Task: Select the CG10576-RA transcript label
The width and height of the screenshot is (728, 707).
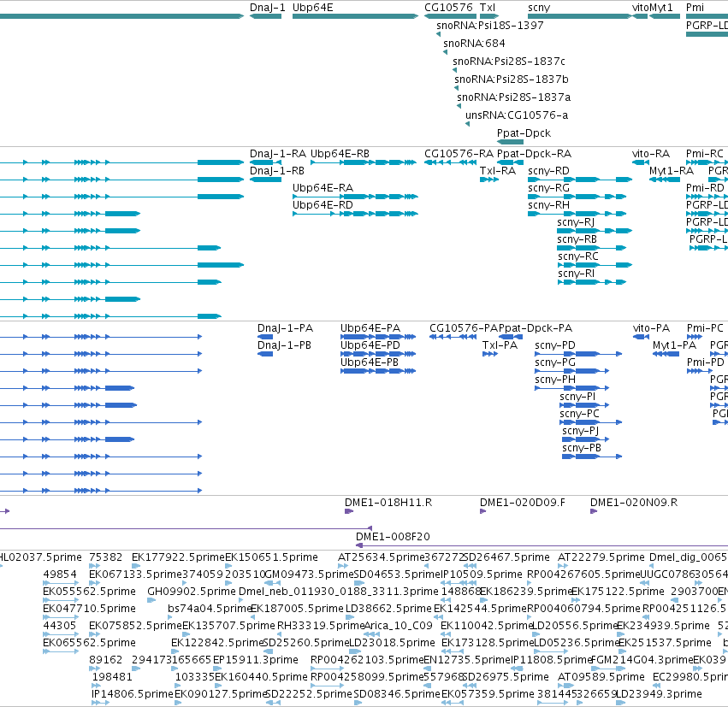Action: click(459, 154)
